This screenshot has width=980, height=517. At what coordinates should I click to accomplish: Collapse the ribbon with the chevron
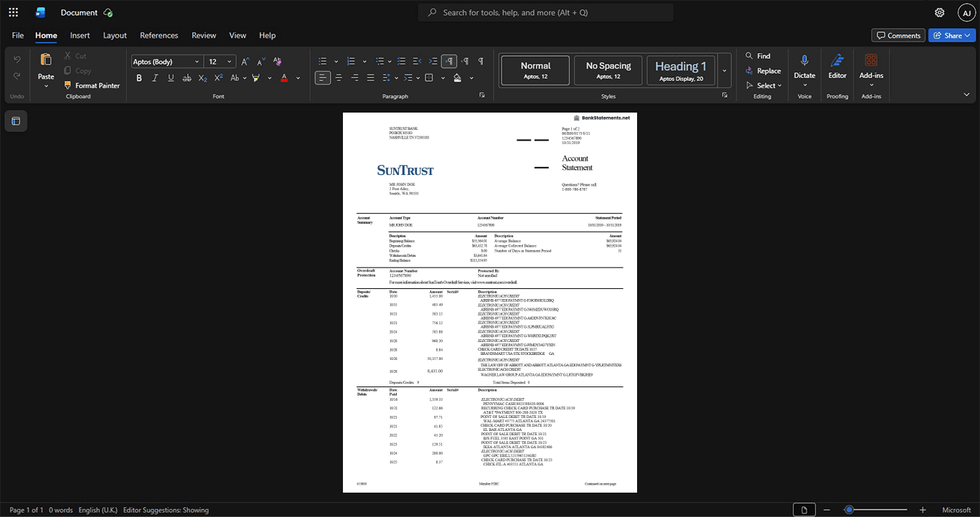tap(966, 95)
